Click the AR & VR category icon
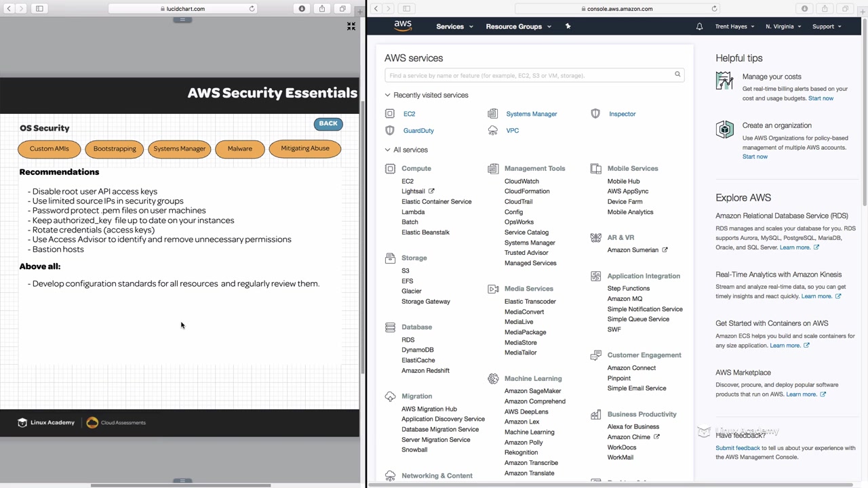Viewport: 868px width, 488px height. point(596,238)
